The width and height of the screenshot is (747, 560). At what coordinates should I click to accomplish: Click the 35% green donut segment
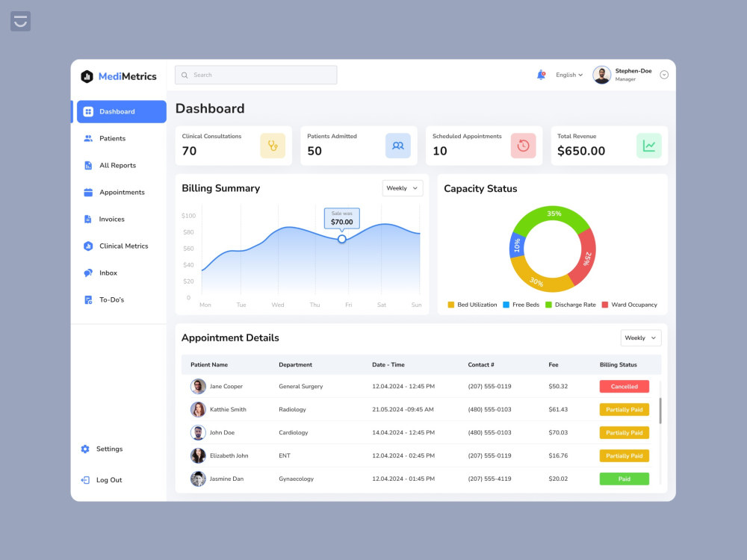pos(553,214)
